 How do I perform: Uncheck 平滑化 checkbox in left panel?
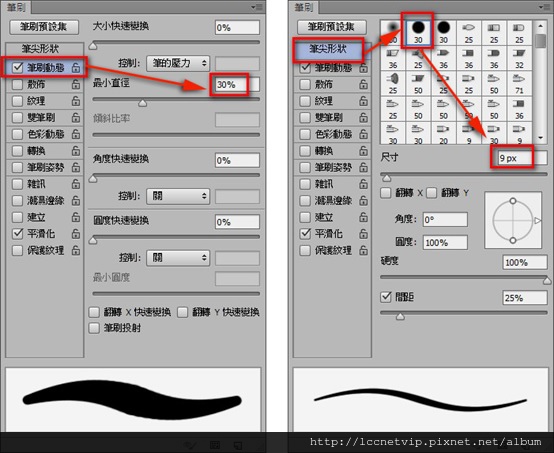[x=17, y=234]
